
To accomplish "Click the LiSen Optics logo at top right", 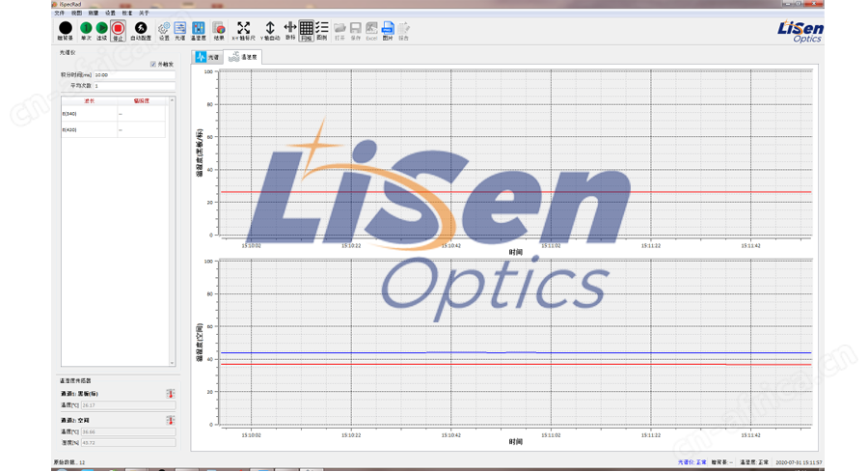I will (x=800, y=31).
